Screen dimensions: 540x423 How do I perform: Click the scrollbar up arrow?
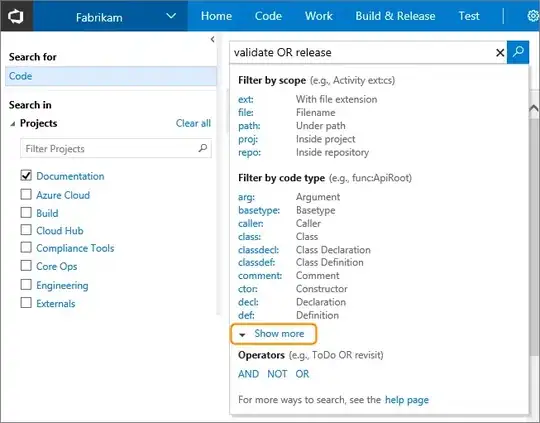(534, 109)
